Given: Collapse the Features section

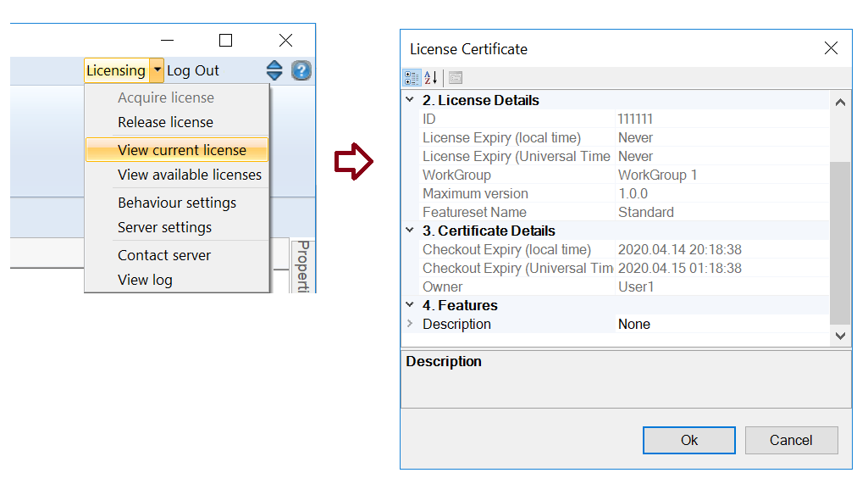Looking at the screenshot, I should tap(410, 305).
